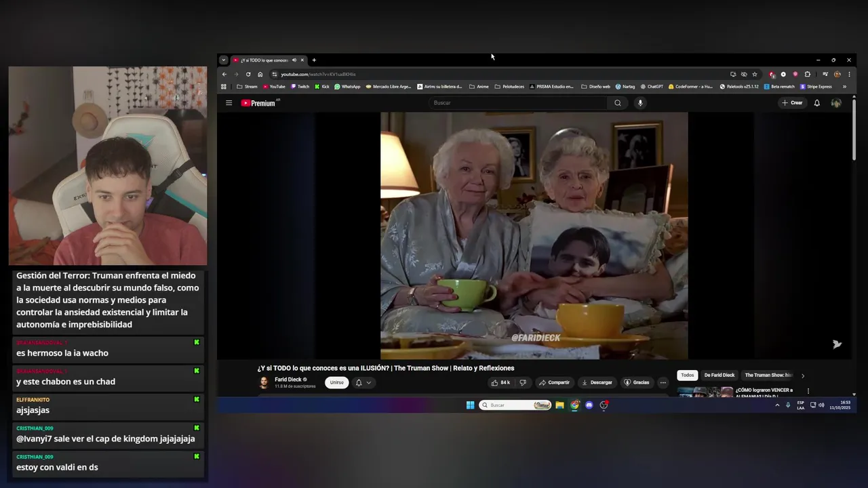Open the YouTube account avatar menu
868x488 pixels.
[836, 103]
